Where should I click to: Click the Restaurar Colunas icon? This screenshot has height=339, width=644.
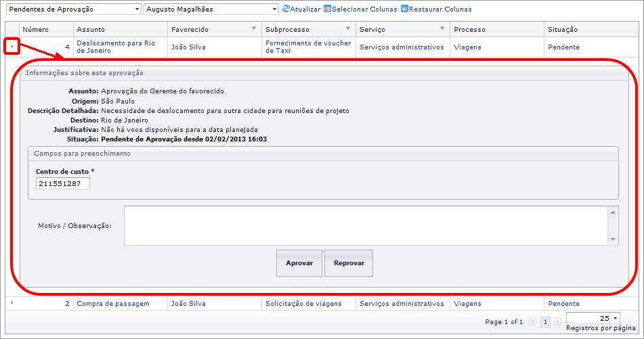click(404, 9)
